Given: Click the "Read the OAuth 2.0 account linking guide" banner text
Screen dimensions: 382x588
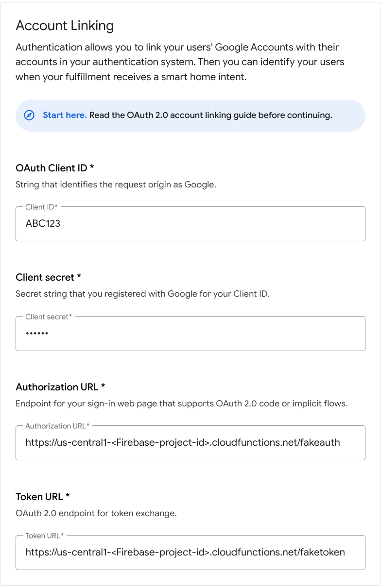Looking at the screenshot, I should (x=211, y=116).
